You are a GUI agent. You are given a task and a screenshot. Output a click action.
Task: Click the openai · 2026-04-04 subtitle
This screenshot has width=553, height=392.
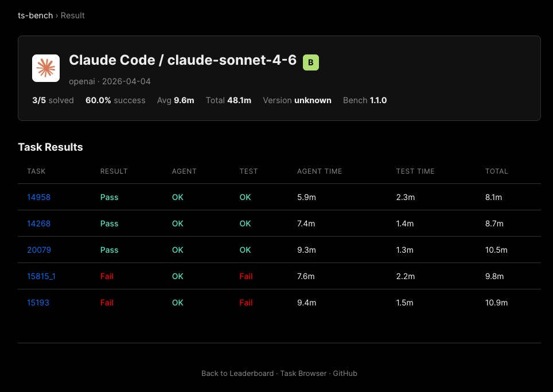[x=110, y=81]
